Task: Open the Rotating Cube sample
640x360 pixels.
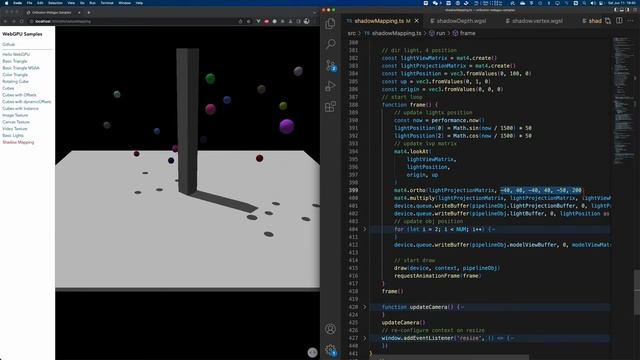Action: [x=16, y=81]
